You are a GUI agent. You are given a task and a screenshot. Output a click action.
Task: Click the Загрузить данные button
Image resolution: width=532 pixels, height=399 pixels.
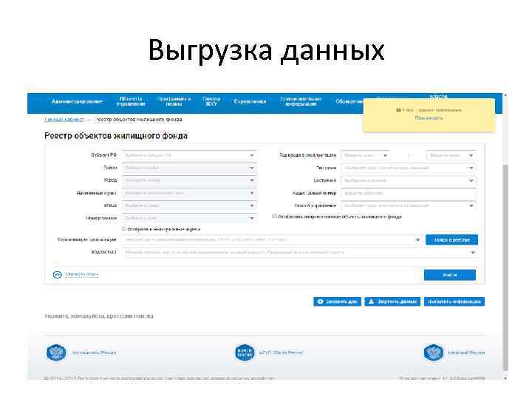(x=392, y=301)
